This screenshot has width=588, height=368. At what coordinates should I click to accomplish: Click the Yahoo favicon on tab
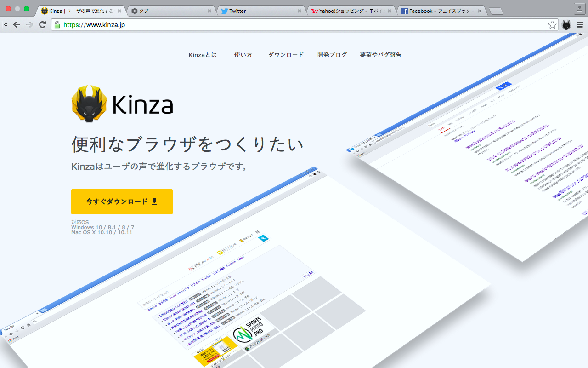(x=315, y=11)
